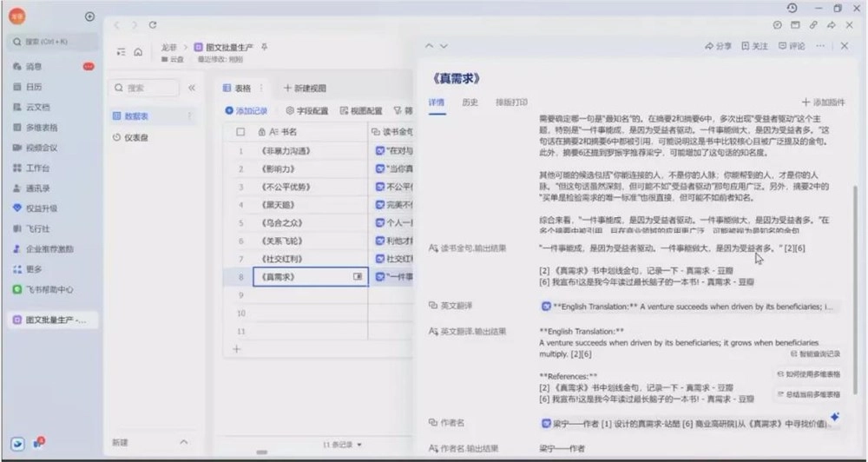The image size is (868, 462).
Task: Expand the 新建 menu chevron at panel bottom
Action: (184, 442)
